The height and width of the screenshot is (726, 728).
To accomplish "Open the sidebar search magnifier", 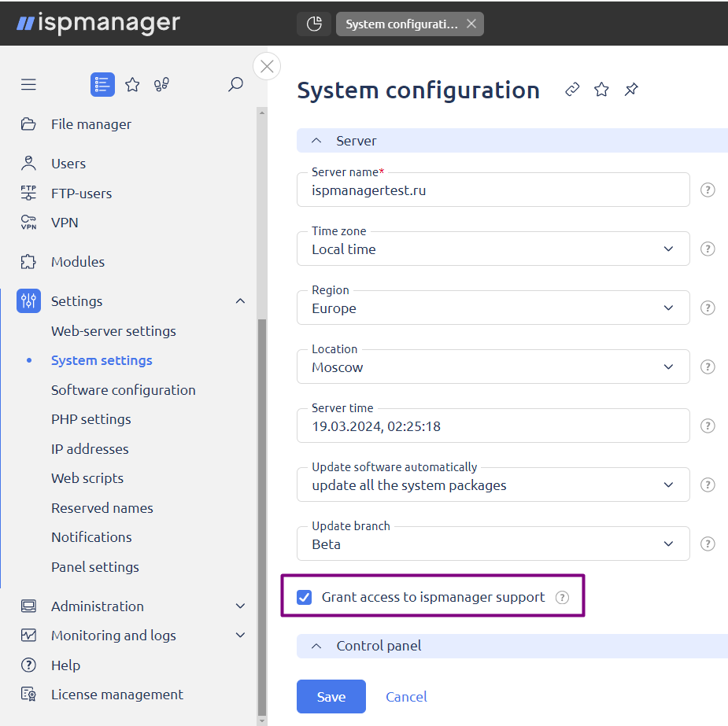I will coord(235,84).
